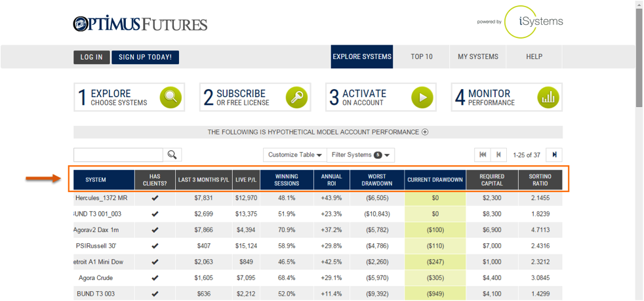Open the Agorav2 Dax 1m system
The image size is (644, 301).
point(98,230)
